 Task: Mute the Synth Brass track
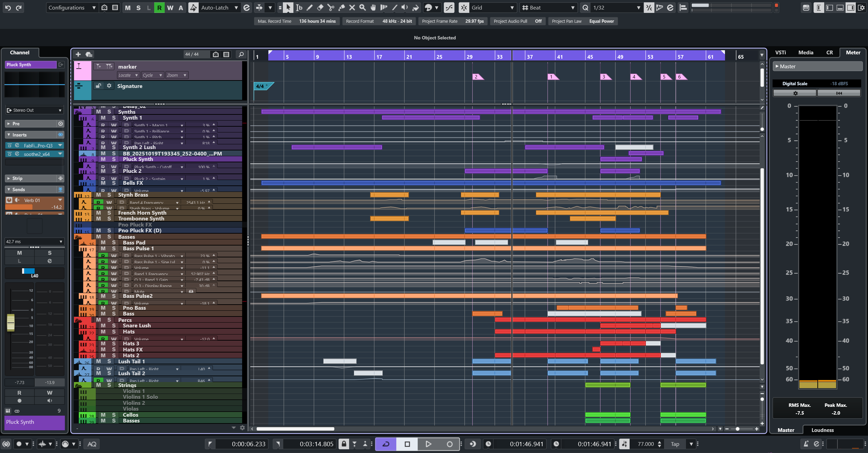(98, 195)
